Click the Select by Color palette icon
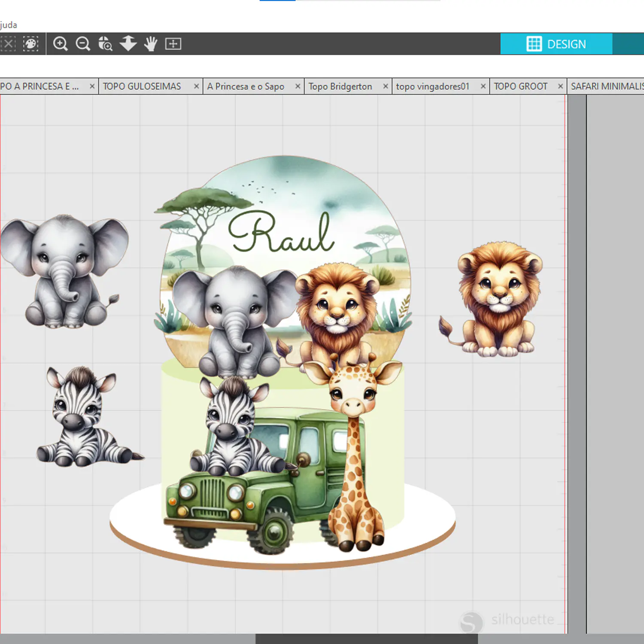The height and width of the screenshot is (644, 644). (x=30, y=44)
